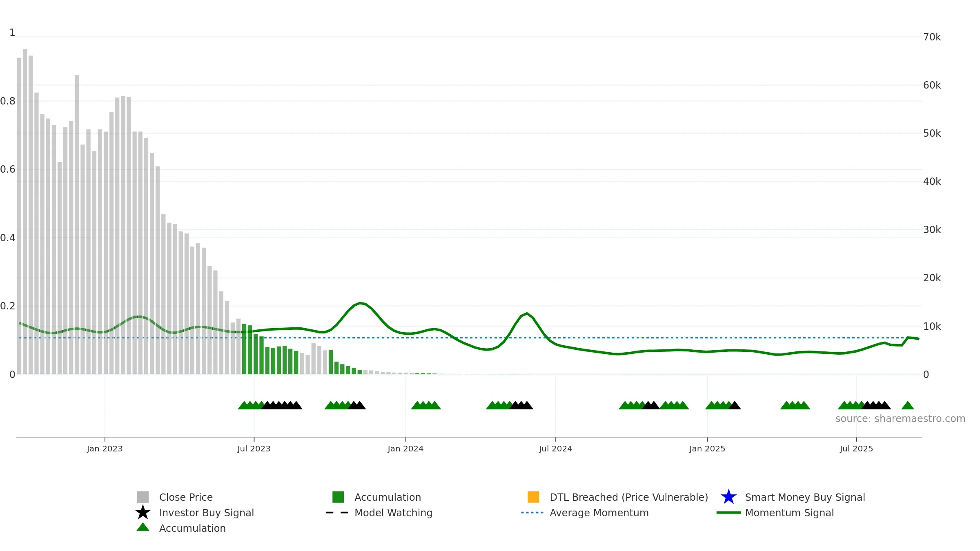Viewport: 980px width, 551px height.
Task: Click the 10k right axis label
Action: [932, 327]
